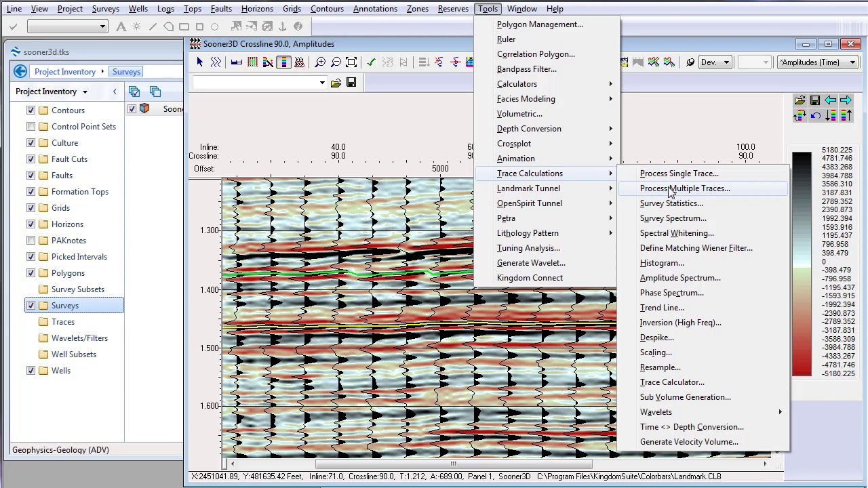Click the green checkmark toolbar icon
The image size is (868, 488).
pyautogui.click(x=371, y=62)
